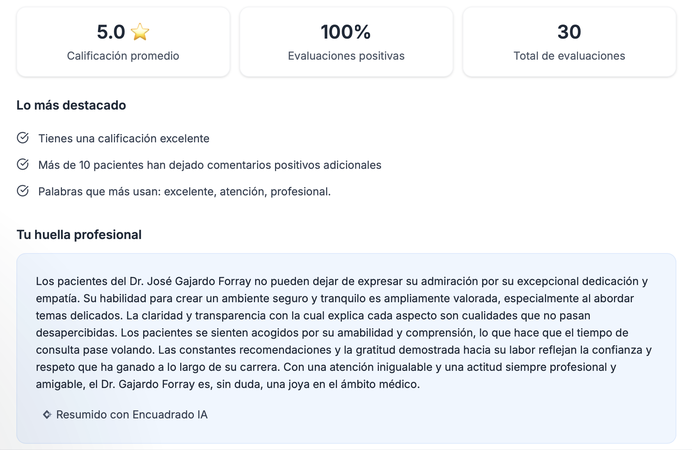Click the 100% positive evaluations figure

346,32
